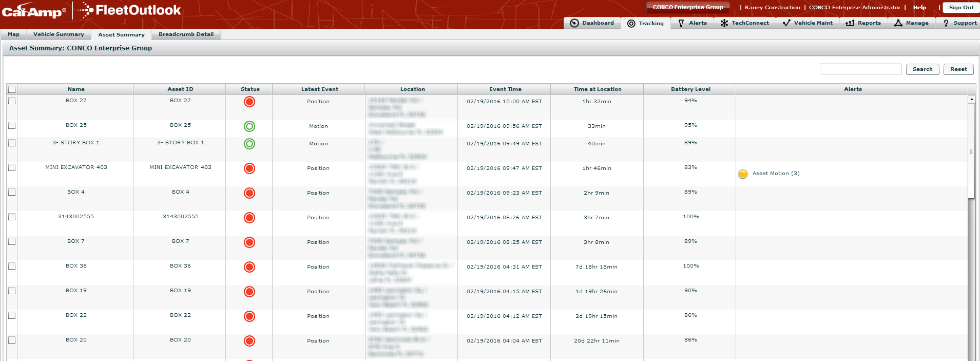Switch to the Vehicle Summary tab

tap(59, 34)
